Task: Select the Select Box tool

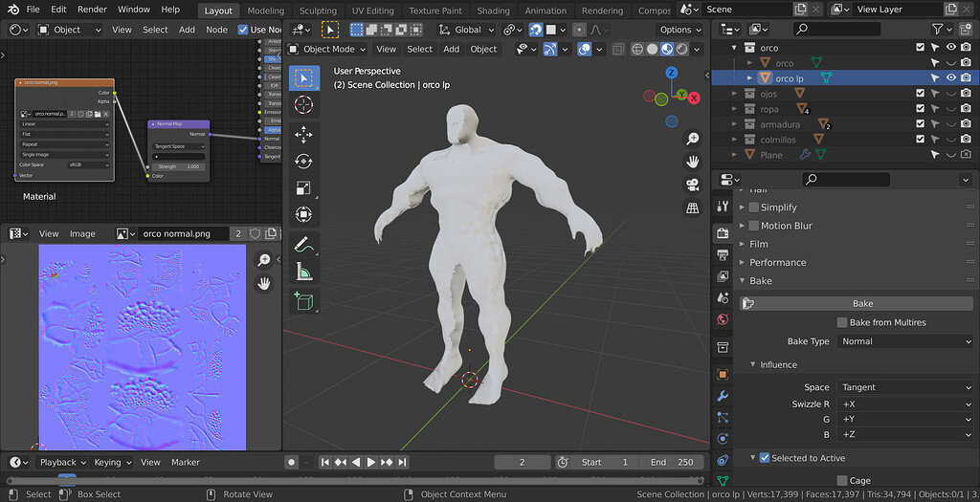Action: (x=304, y=78)
